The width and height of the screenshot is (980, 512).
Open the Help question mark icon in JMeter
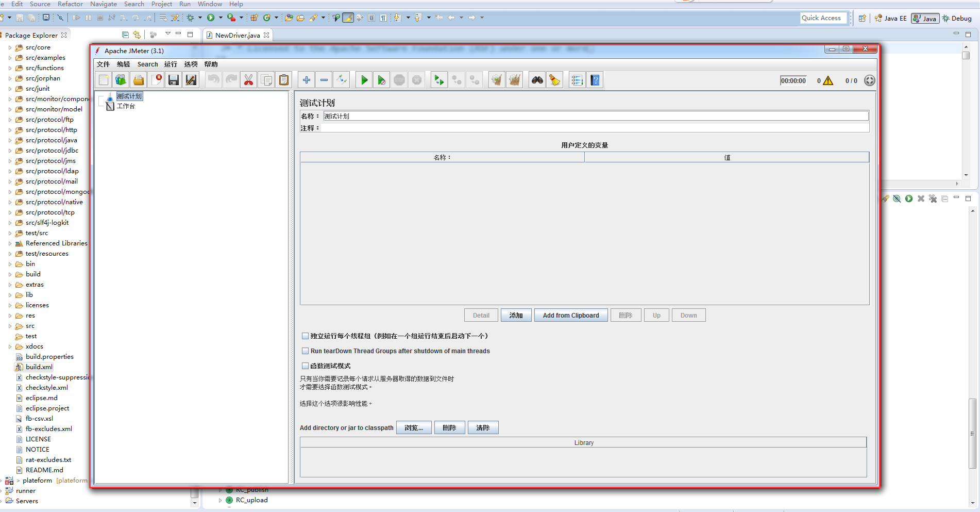coord(595,80)
